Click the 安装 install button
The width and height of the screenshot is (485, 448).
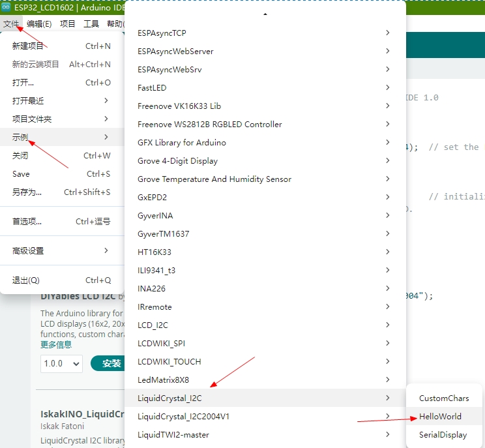[x=108, y=363]
